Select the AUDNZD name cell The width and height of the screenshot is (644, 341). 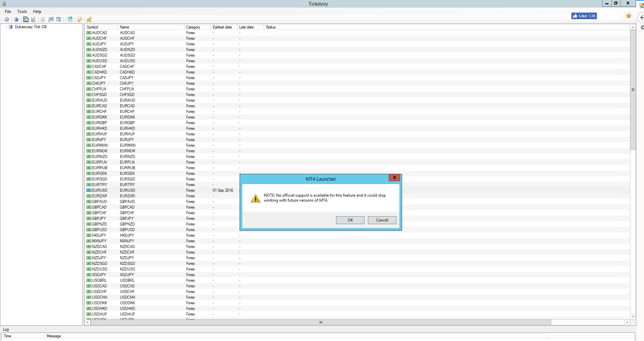[x=127, y=50]
